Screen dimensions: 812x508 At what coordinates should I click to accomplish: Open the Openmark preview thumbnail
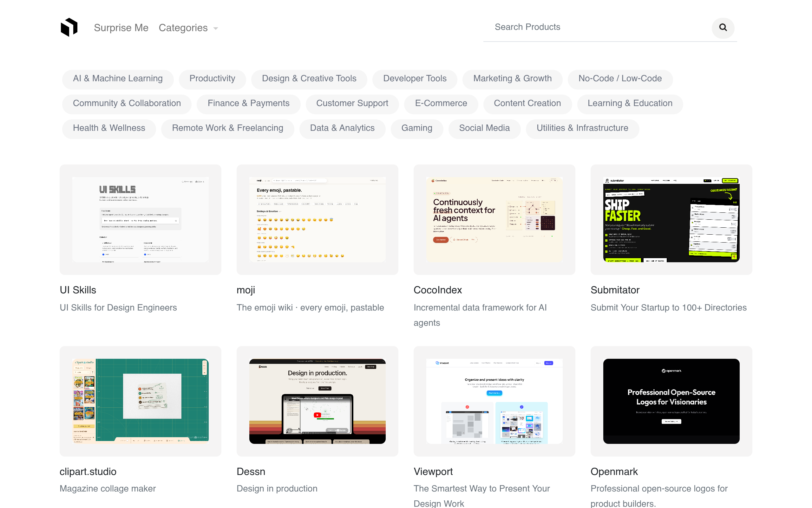point(671,401)
